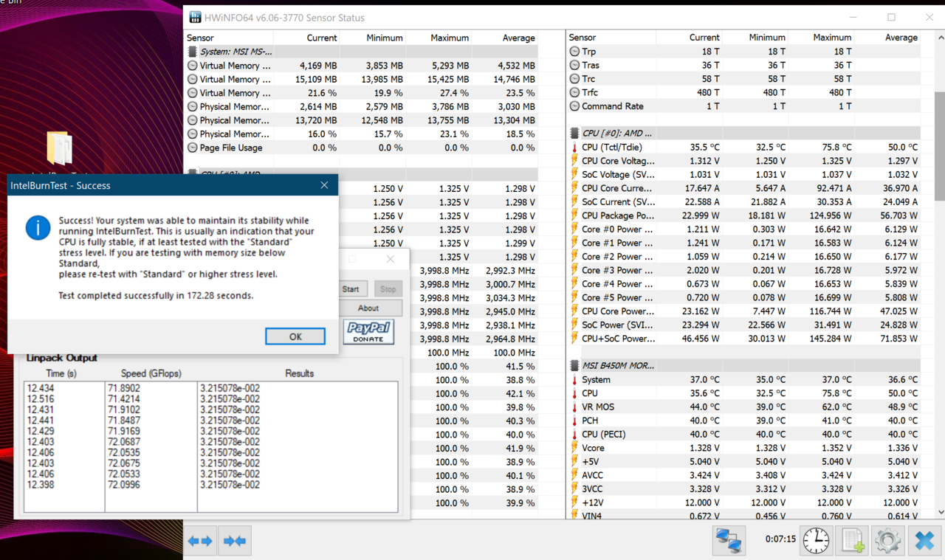Image resolution: width=945 pixels, height=560 pixels.
Task: Click the clock icon beside Trfc row
Action: 575,92
